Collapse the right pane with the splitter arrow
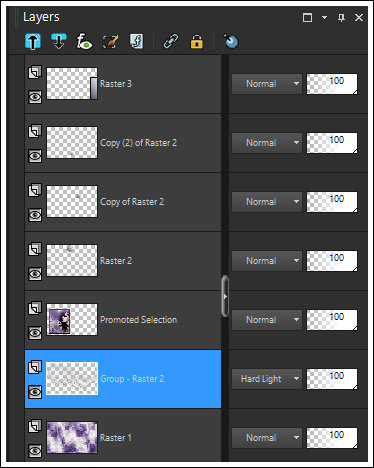This screenshot has width=374, height=468. click(225, 296)
